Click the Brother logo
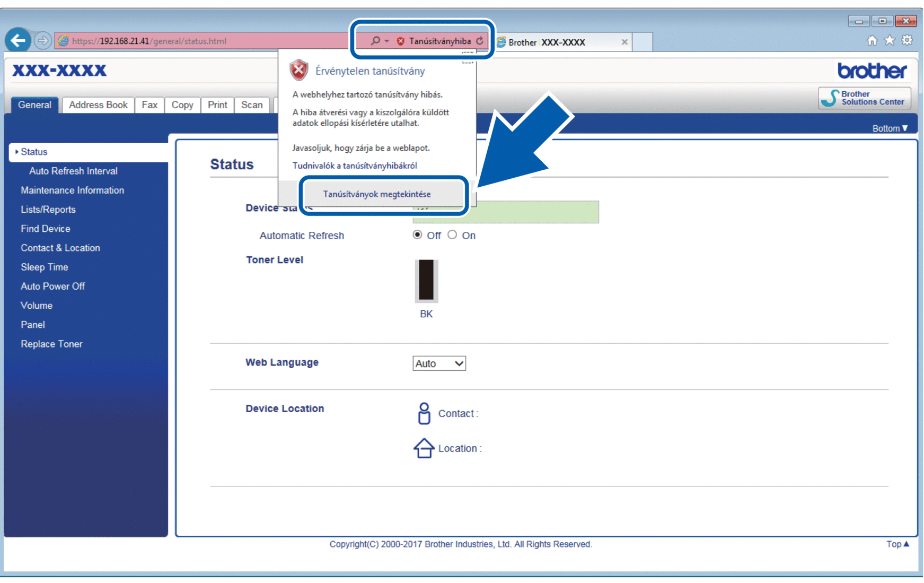This screenshot has width=924, height=583. pyautogui.click(x=872, y=71)
